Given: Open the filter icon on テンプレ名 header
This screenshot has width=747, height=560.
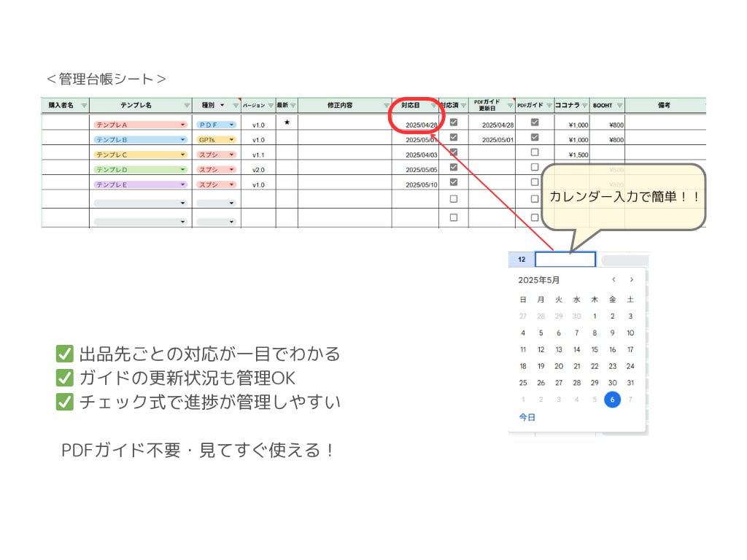Looking at the screenshot, I should tap(187, 106).
